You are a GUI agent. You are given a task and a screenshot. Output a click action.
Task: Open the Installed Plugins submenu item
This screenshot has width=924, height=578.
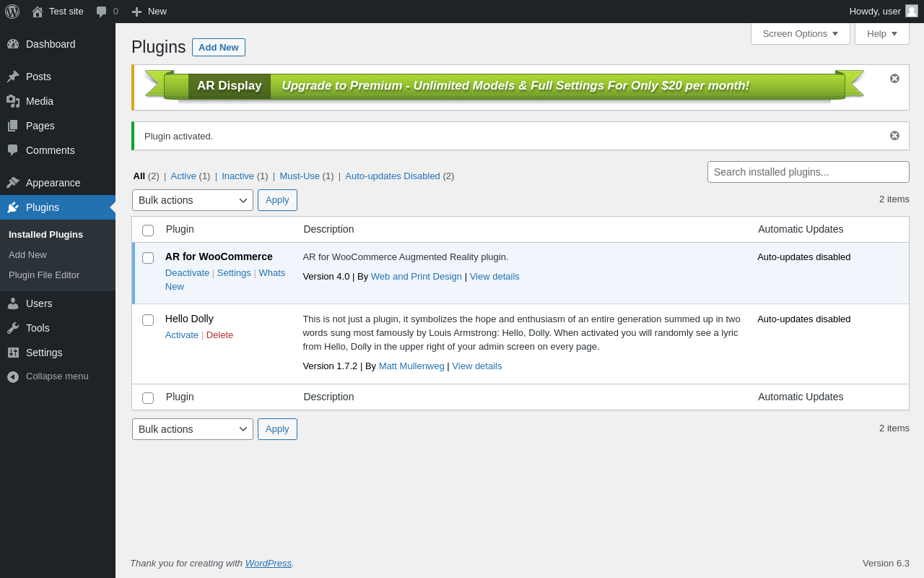[x=46, y=234]
